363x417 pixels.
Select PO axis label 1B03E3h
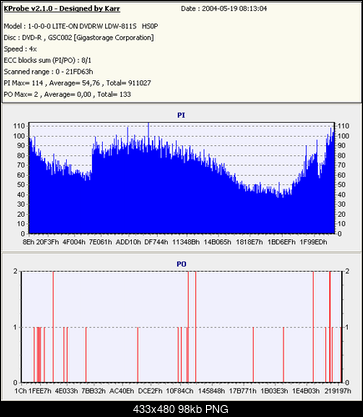coord(274,391)
